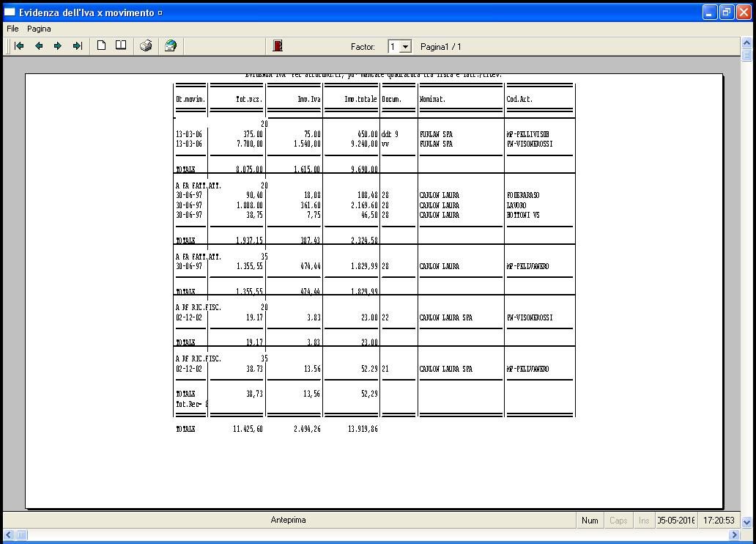Click the 'Imp.totale' column header

[360, 99]
